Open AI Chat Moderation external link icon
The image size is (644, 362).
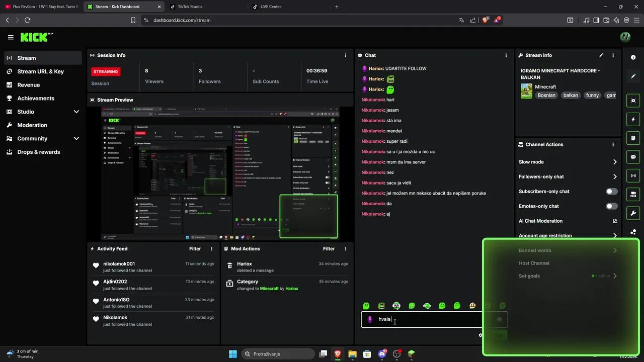click(615, 221)
